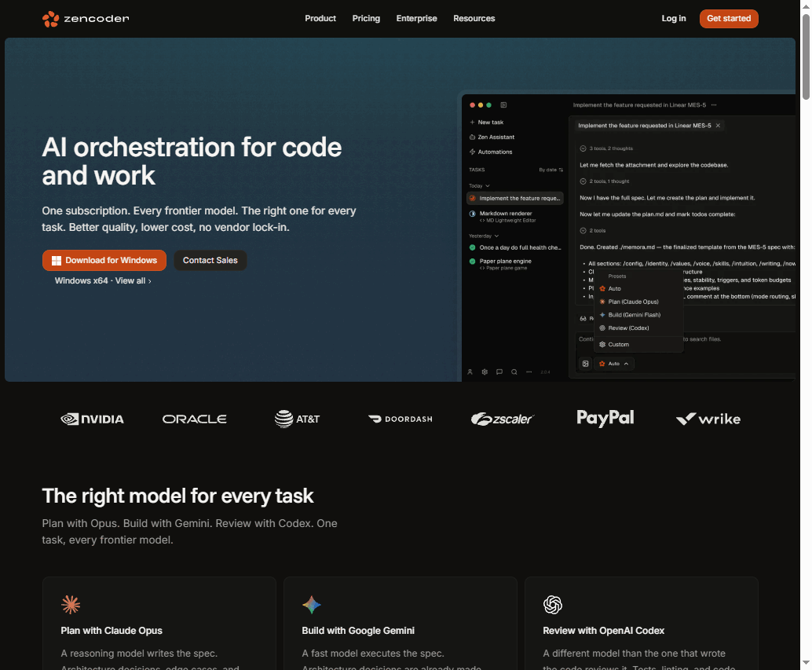Click the 'Build with Google Gemini' card title
The image size is (812, 670).
(358, 631)
